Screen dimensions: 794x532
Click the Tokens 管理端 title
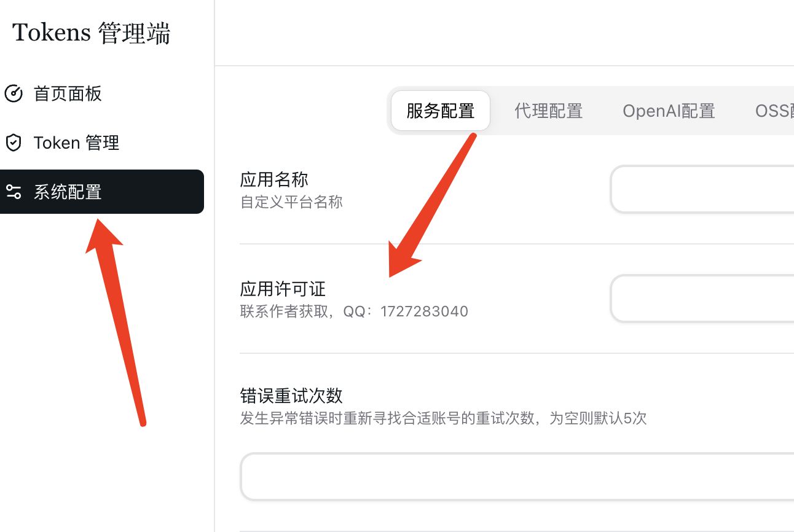(x=91, y=33)
